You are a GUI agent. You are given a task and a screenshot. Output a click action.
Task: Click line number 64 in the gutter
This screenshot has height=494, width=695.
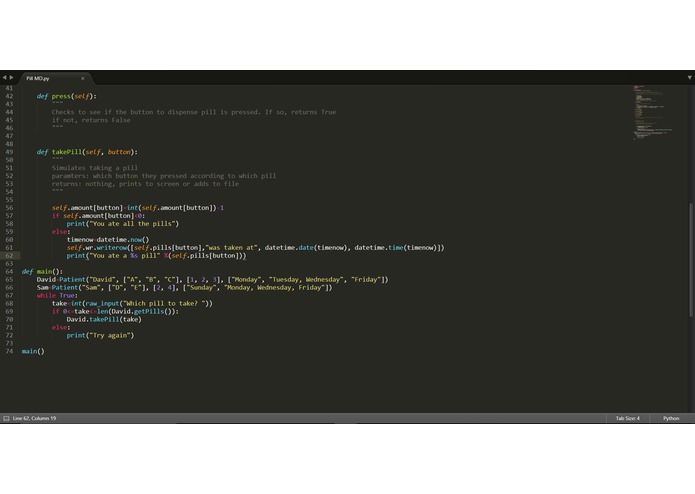click(x=9, y=272)
